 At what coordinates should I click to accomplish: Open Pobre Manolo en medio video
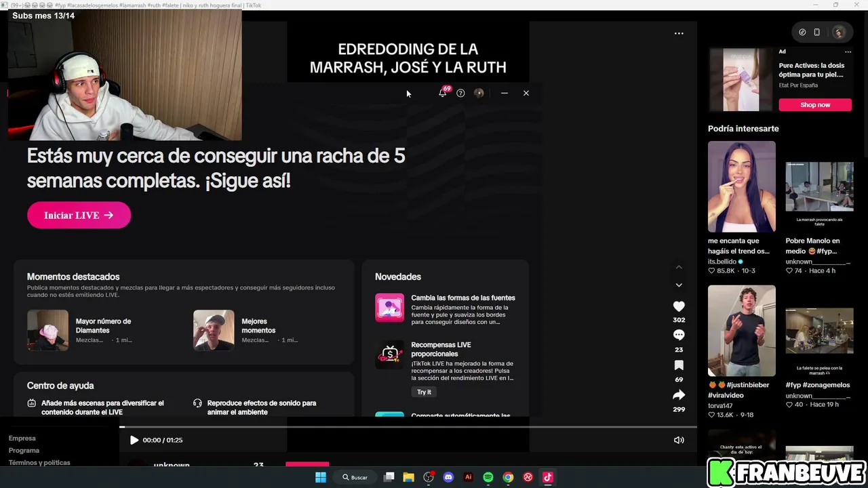click(819, 186)
